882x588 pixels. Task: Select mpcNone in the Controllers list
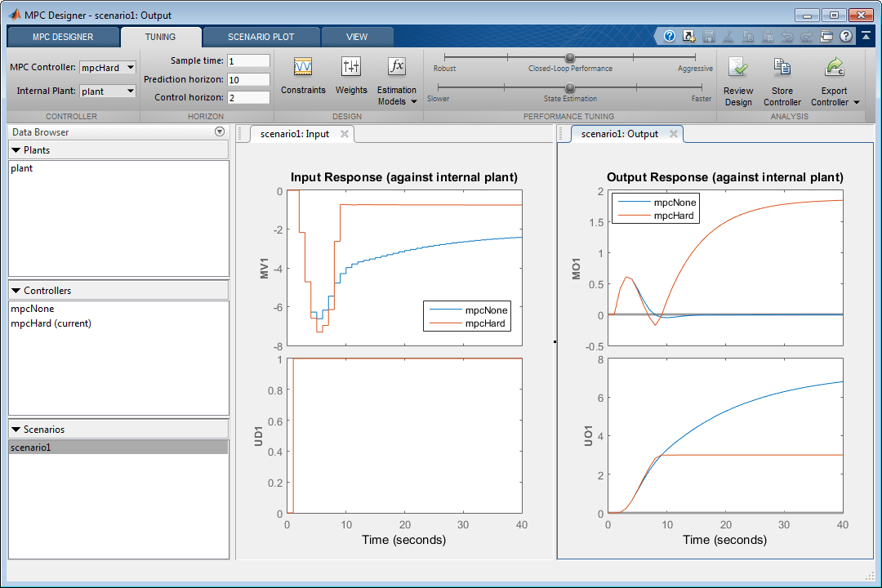[33, 309]
